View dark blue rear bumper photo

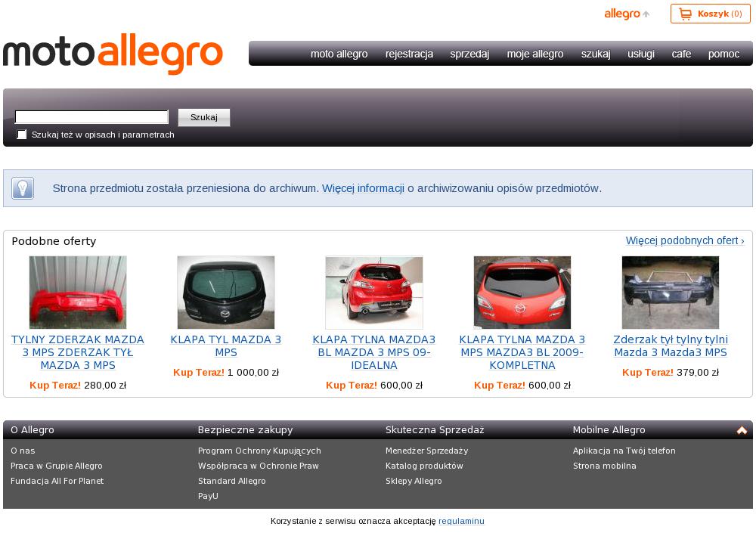(x=670, y=292)
